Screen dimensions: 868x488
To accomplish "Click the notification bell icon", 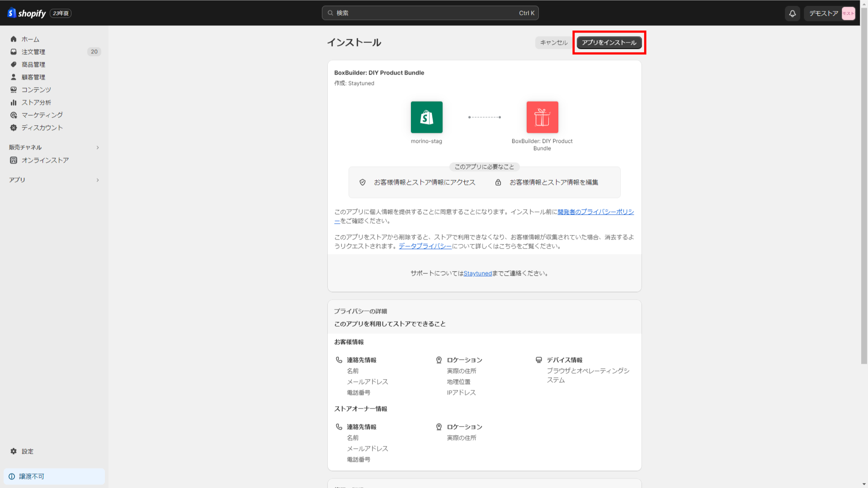I will (792, 13).
